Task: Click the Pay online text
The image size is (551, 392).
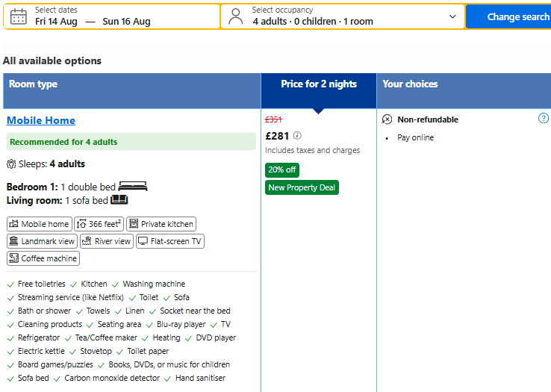Action: click(x=415, y=137)
